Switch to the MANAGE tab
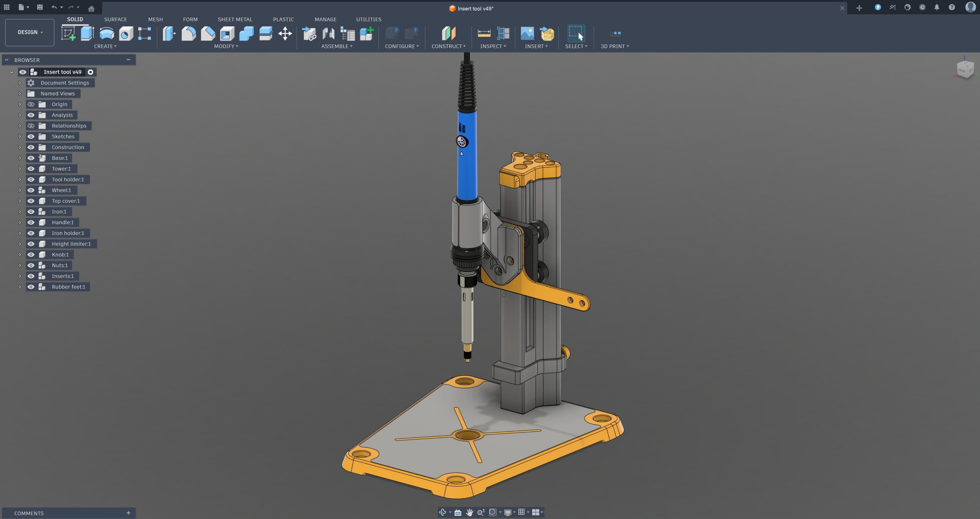The width and height of the screenshot is (980, 519). pos(325,19)
